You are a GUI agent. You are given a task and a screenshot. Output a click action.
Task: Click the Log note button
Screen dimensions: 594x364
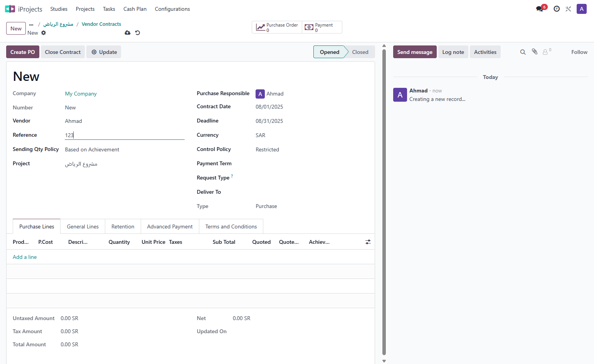pyautogui.click(x=453, y=52)
